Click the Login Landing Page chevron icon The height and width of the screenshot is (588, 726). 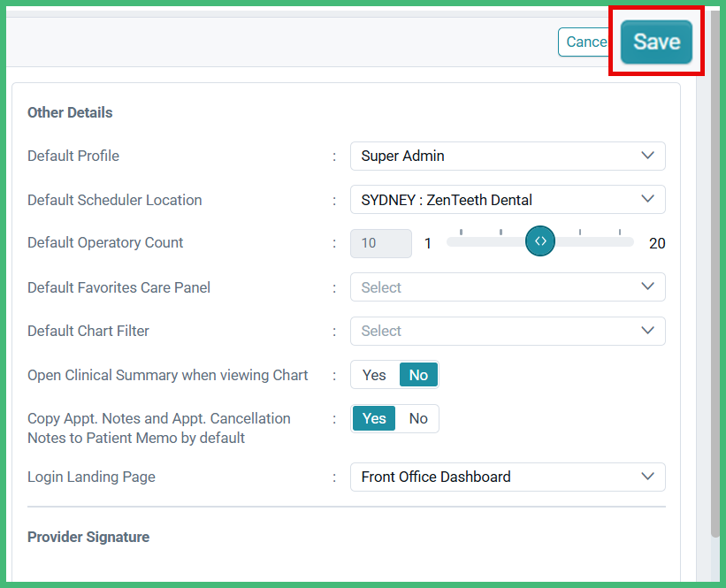(646, 477)
